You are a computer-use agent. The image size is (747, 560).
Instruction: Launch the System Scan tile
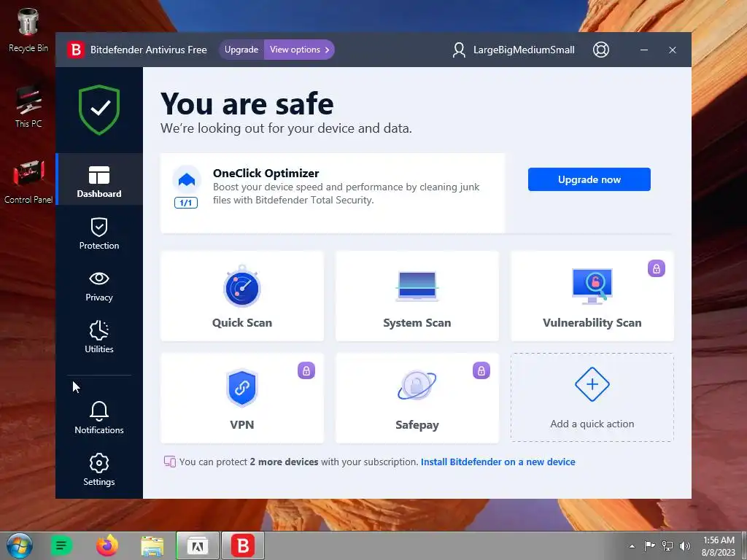(417, 296)
